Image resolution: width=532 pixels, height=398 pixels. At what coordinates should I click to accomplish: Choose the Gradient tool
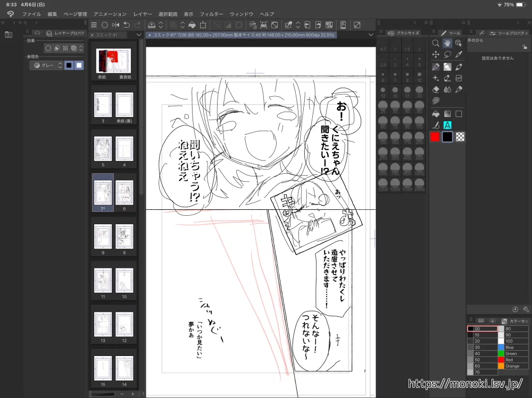tap(447, 114)
